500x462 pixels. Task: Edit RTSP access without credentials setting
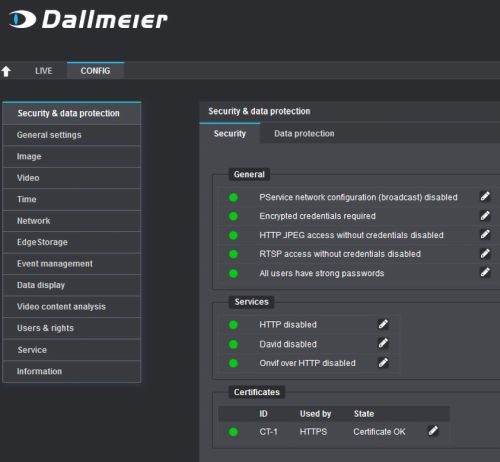485,254
